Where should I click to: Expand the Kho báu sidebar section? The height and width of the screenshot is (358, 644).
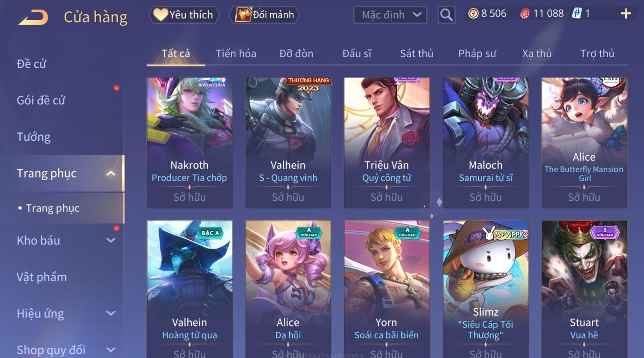click(111, 241)
